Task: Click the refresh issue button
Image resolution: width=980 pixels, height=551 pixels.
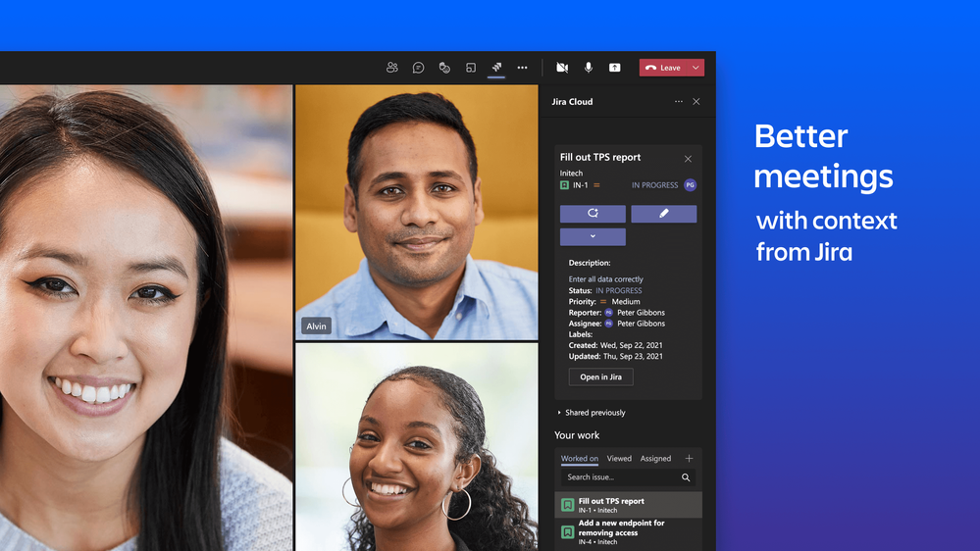Action: click(593, 214)
